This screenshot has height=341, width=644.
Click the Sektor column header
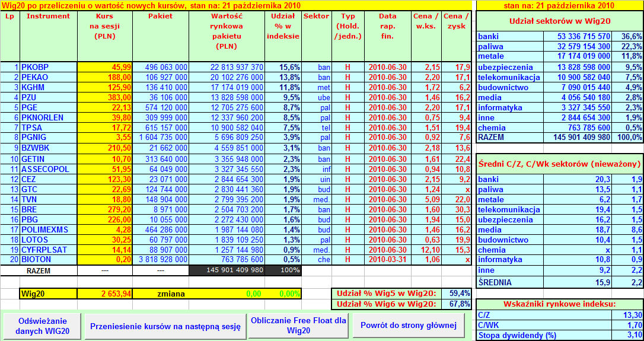317,36
